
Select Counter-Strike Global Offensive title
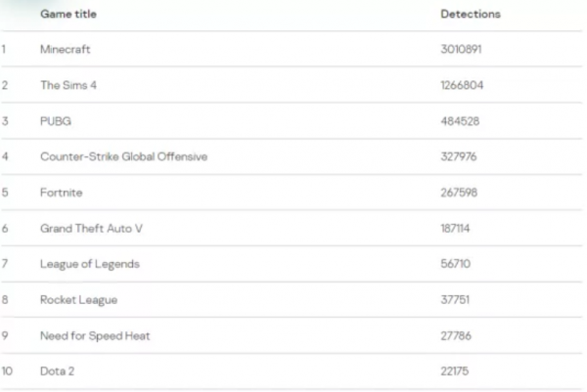123,156
